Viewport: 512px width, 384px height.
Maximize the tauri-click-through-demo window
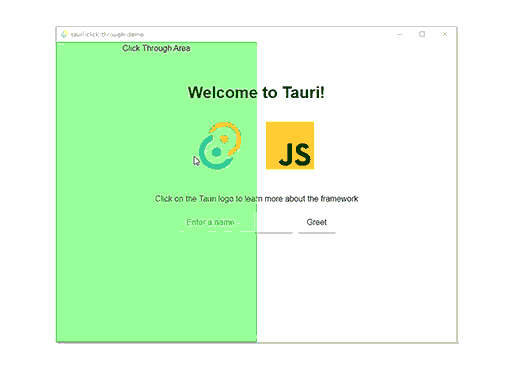coord(422,34)
